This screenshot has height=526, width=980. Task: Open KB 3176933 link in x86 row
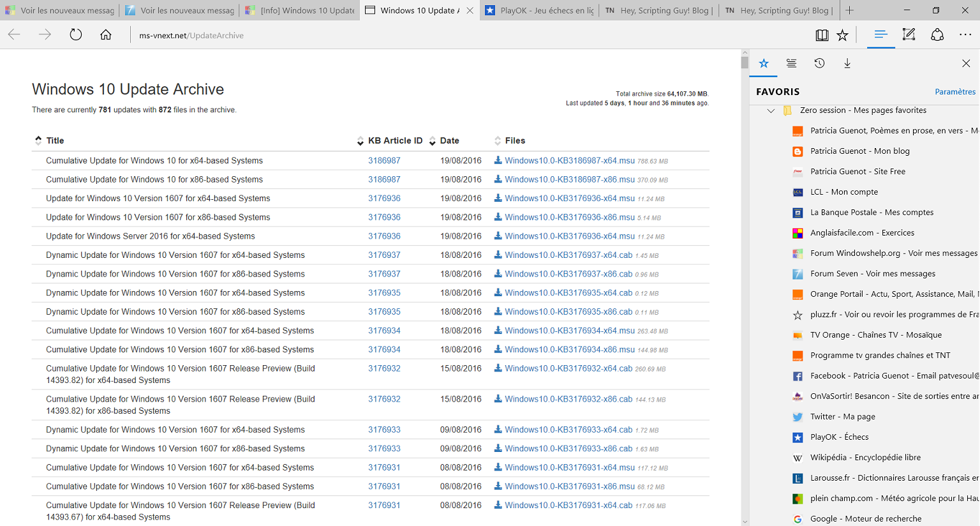[384, 449]
